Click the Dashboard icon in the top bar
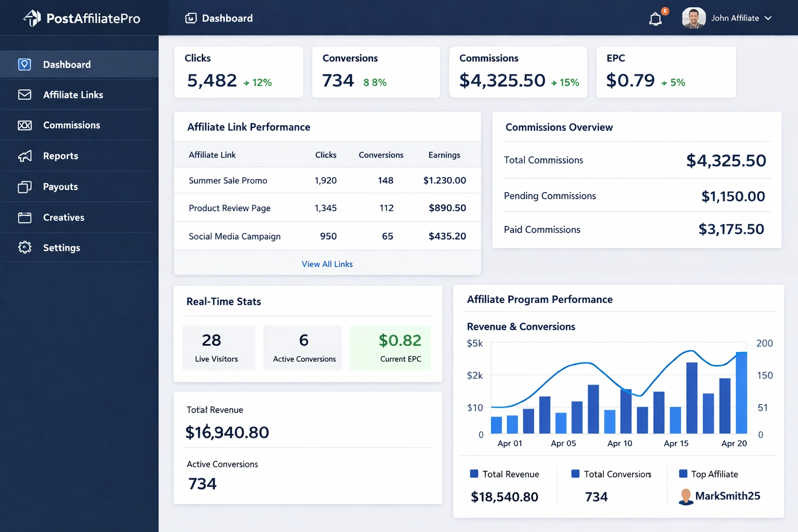The height and width of the screenshot is (532, 798). [x=191, y=18]
